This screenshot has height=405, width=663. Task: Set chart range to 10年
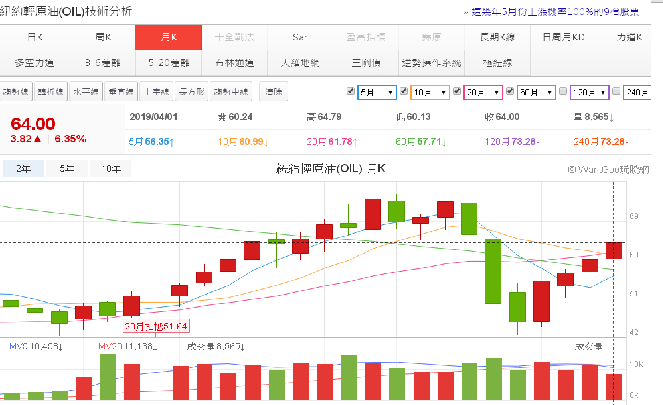(109, 168)
